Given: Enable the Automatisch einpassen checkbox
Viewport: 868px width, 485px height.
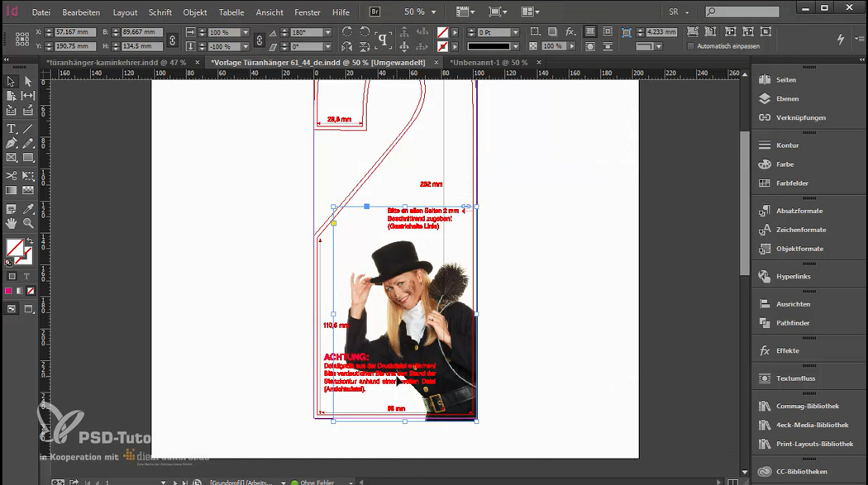Looking at the screenshot, I should pyautogui.click(x=690, y=46).
